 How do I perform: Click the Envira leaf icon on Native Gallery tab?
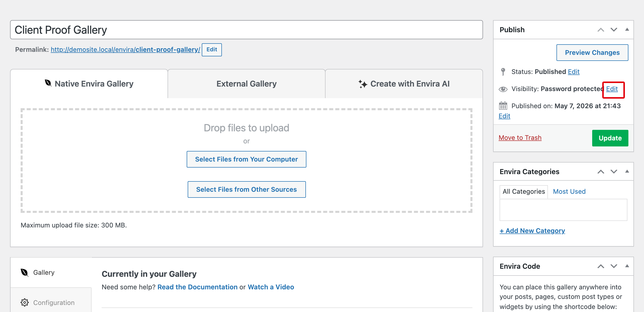click(x=48, y=83)
